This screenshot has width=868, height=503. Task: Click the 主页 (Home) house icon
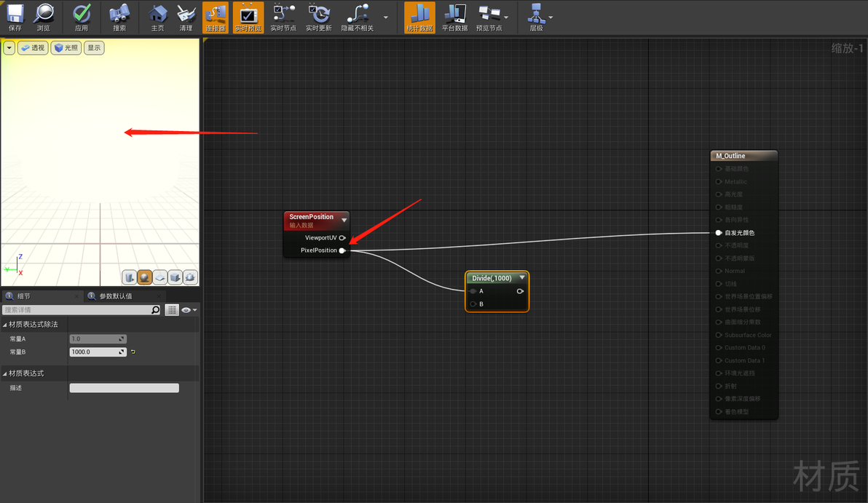pyautogui.click(x=158, y=17)
